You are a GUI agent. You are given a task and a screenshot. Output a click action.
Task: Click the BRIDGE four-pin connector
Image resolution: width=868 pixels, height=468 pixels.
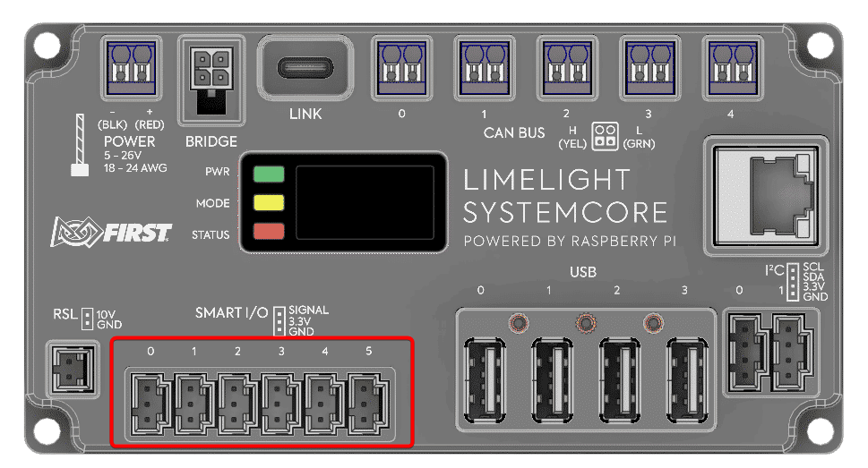[x=211, y=81]
